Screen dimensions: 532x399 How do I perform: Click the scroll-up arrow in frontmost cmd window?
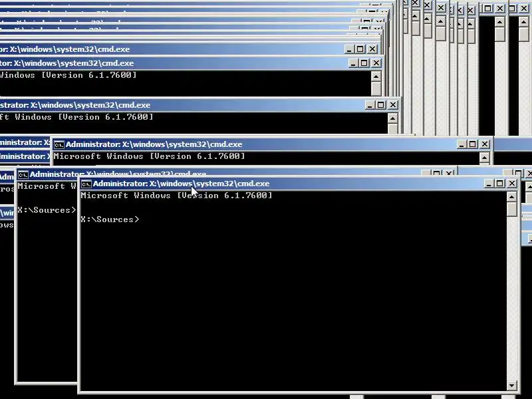pos(511,196)
